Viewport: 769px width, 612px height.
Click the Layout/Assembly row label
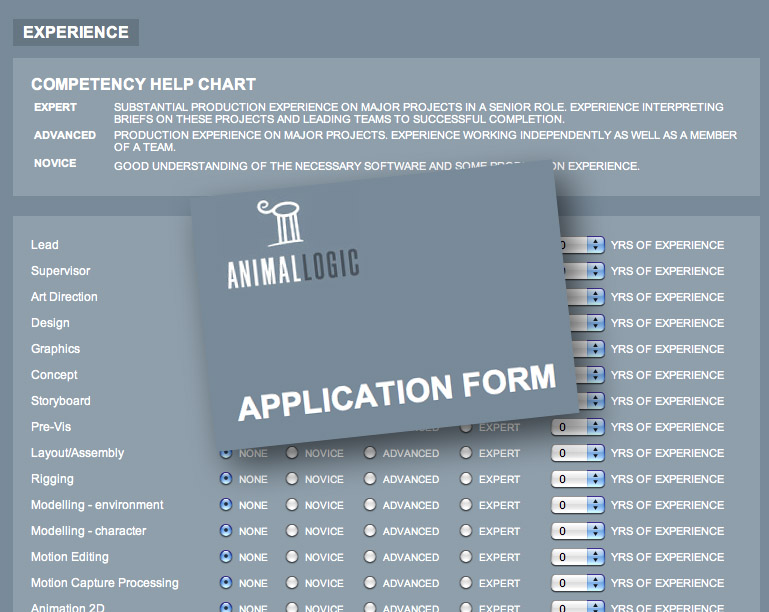77,453
